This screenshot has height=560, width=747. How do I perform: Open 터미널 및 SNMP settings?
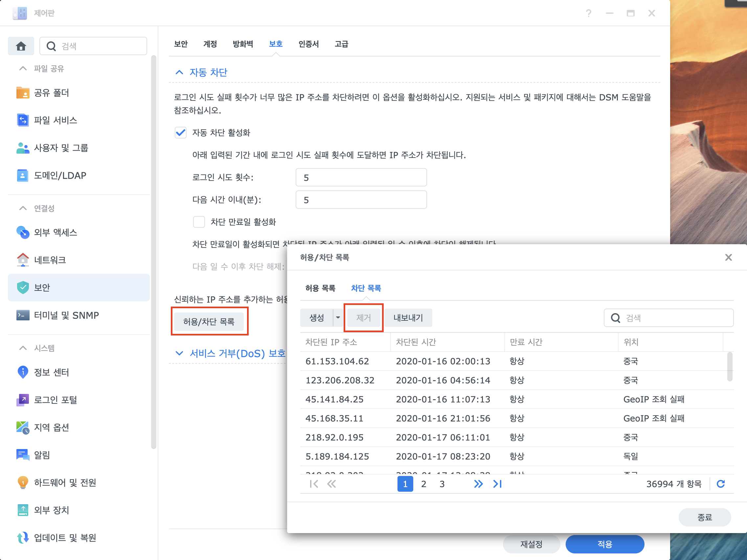click(x=66, y=315)
